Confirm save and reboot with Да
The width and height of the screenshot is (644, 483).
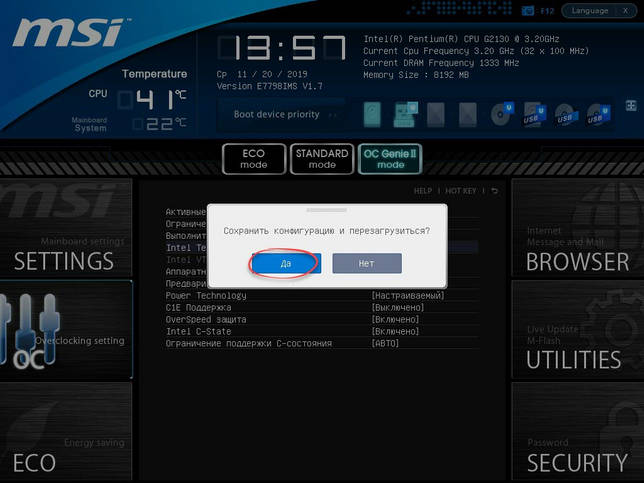(286, 263)
